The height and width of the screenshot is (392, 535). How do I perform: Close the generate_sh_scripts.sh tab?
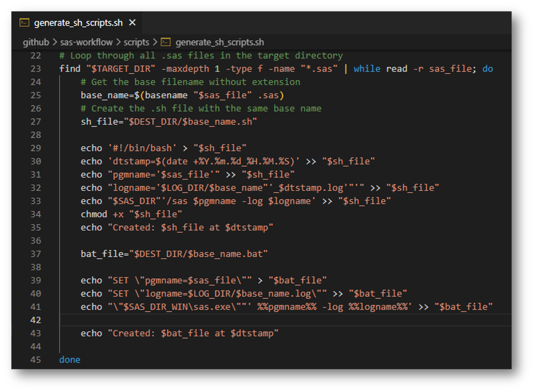(132, 22)
